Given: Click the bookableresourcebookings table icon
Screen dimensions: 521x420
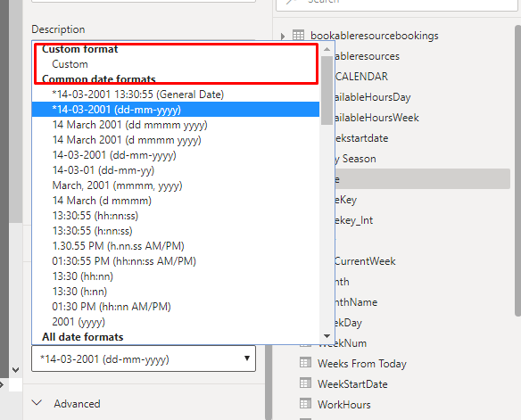Looking at the screenshot, I should coord(298,35).
